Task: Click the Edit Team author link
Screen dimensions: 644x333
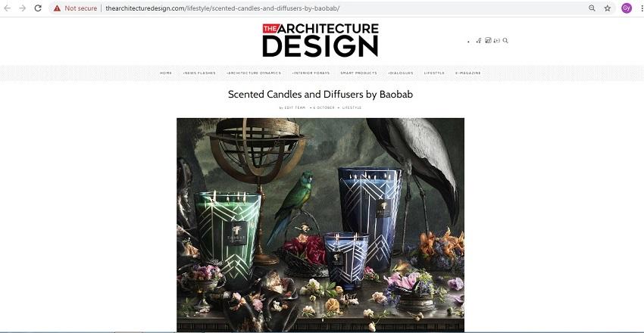Action: coord(295,108)
